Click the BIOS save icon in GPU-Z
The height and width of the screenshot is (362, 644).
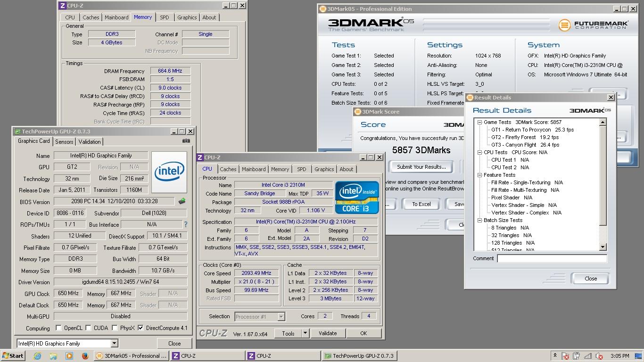(182, 201)
